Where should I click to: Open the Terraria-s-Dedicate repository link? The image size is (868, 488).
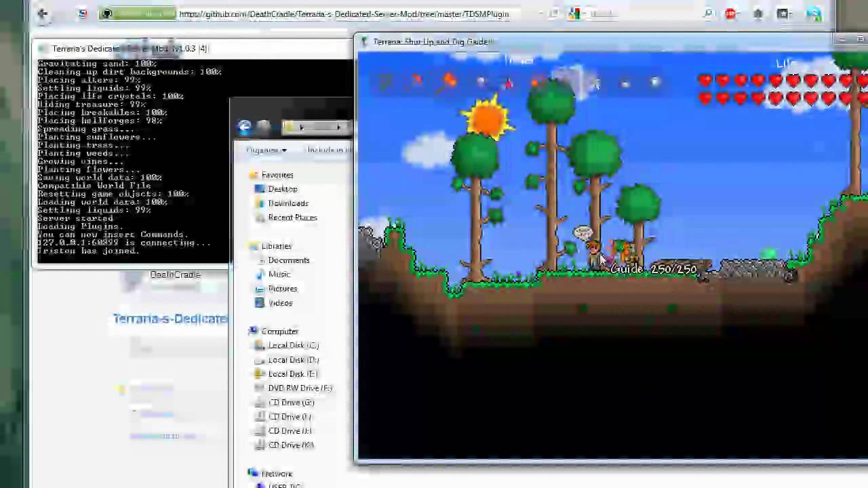coord(170,319)
